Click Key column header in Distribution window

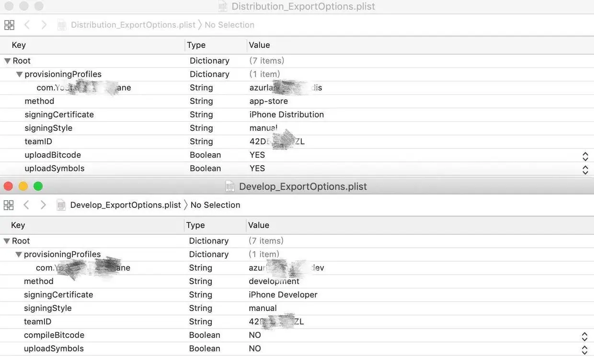[19, 45]
